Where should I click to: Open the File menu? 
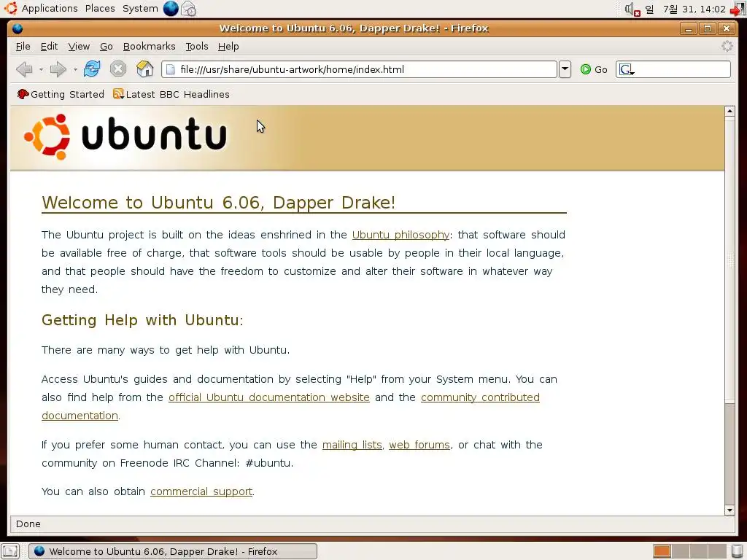point(23,46)
